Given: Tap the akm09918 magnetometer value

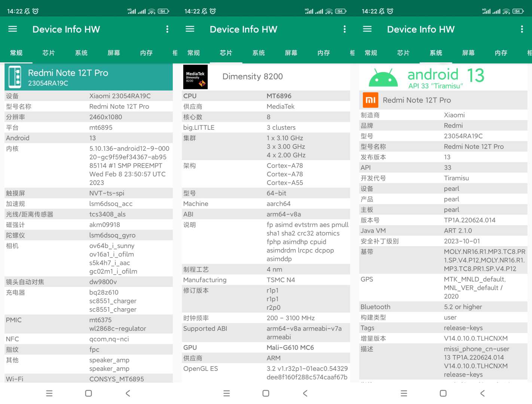Looking at the screenshot, I should click(104, 225).
